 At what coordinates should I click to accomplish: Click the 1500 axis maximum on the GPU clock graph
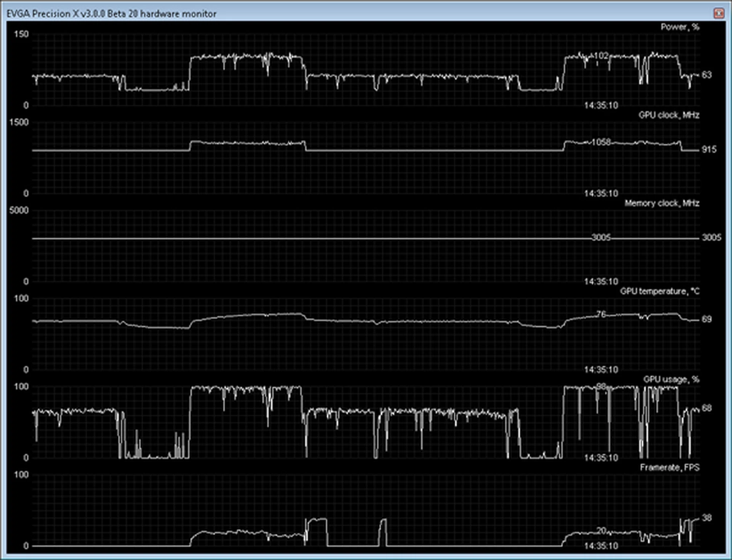19,122
